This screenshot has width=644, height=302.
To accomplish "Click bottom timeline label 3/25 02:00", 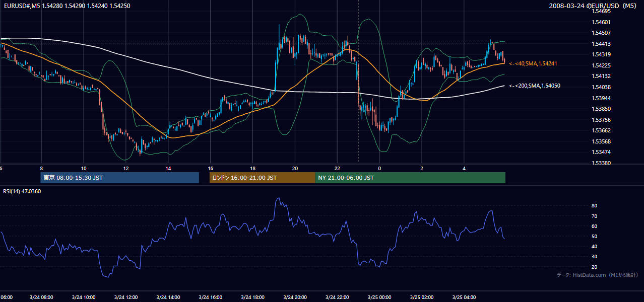I will [x=422, y=297].
